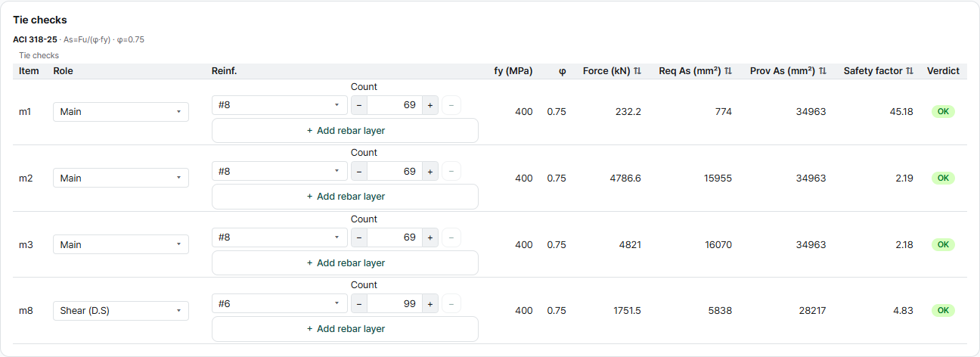980x357 pixels.
Task: Click the Item column header
Action: pos(29,71)
